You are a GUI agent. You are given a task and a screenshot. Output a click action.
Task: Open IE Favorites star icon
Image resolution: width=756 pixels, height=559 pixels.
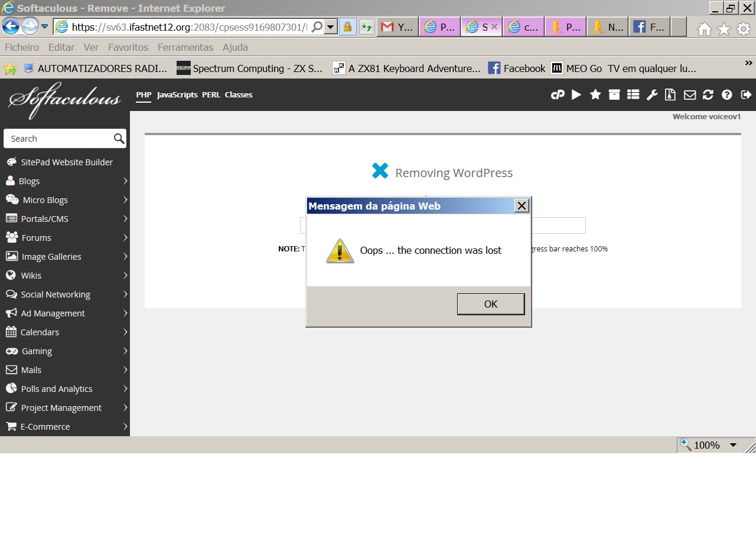[x=724, y=29]
